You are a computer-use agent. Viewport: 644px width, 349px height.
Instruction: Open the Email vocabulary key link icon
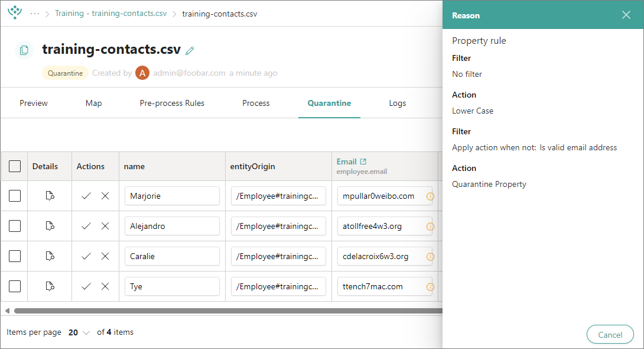click(x=363, y=161)
